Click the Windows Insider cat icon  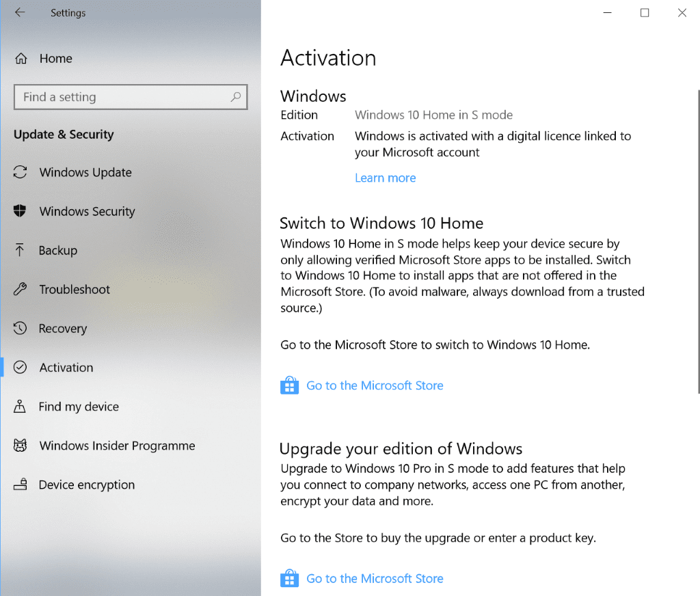20,445
